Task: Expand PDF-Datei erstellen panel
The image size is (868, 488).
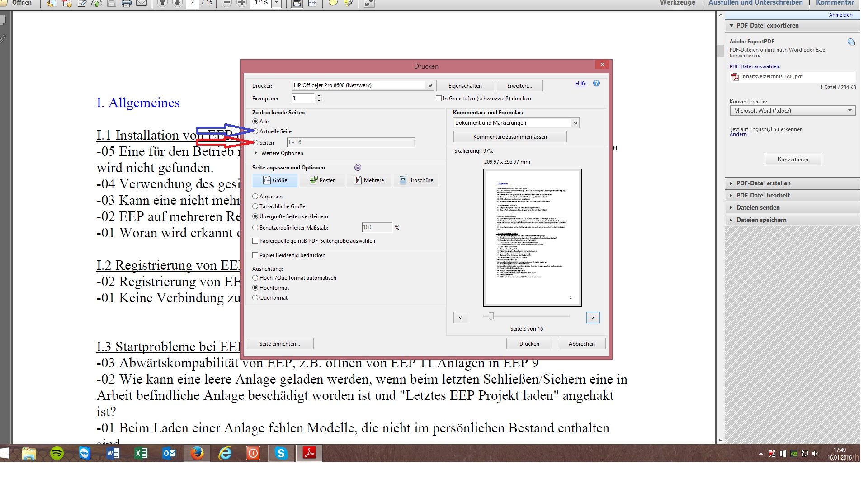Action: pyautogui.click(x=763, y=183)
